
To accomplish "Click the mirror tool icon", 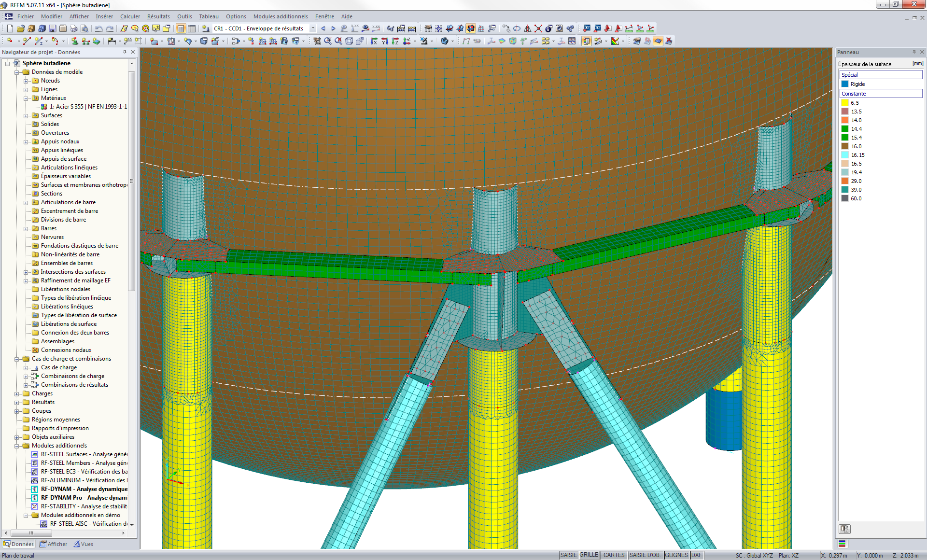I will pyautogui.click(x=528, y=28).
